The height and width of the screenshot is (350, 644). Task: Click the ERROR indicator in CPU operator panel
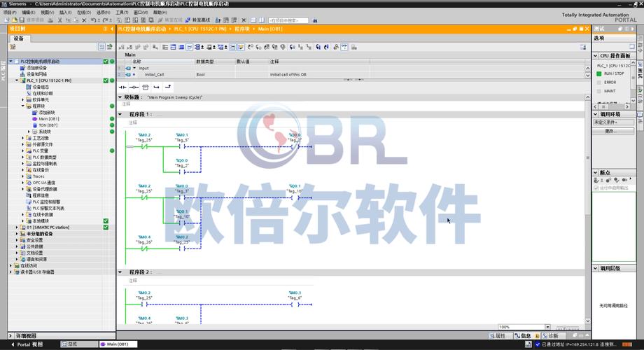click(598, 82)
